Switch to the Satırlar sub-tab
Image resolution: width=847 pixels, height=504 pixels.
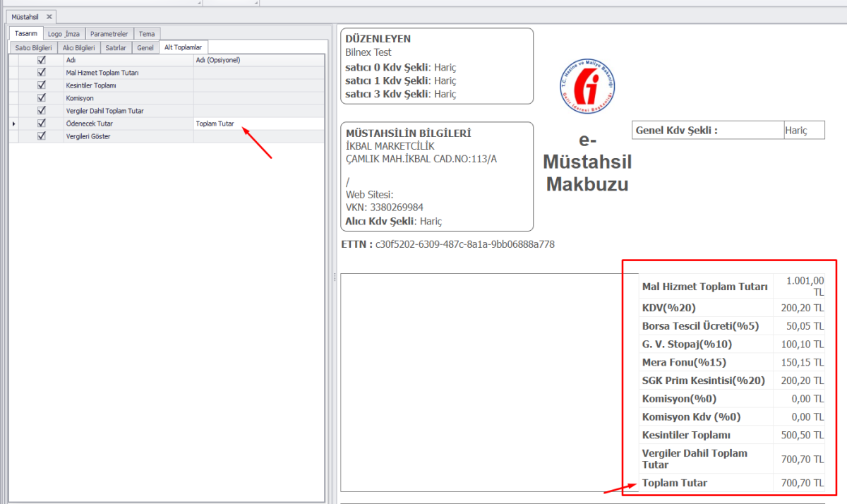(116, 47)
